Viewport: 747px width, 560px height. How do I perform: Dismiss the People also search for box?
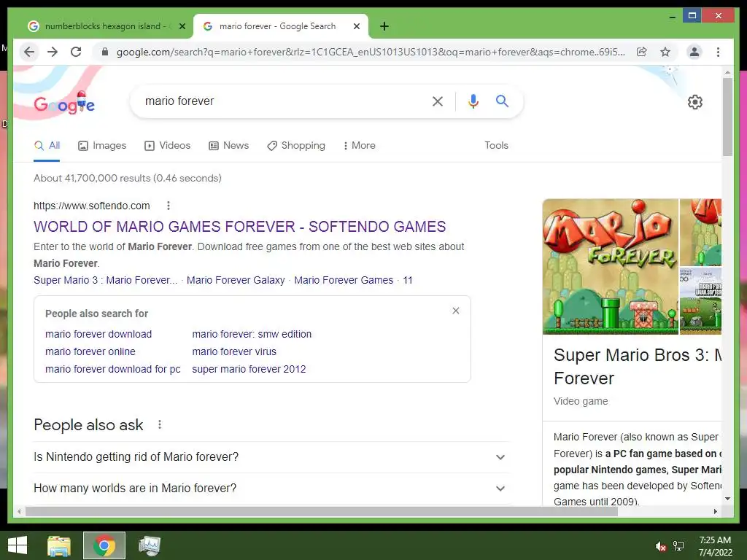click(456, 311)
